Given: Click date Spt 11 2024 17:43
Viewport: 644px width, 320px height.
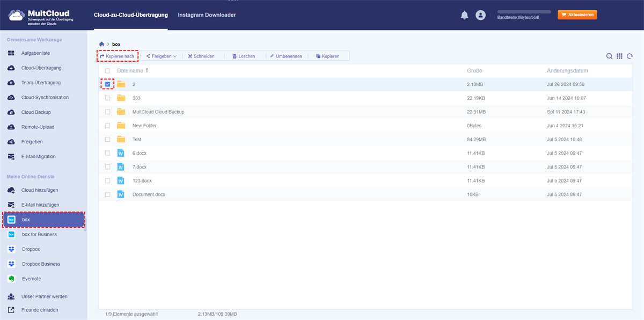Looking at the screenshot, I should [x=566, y=112].
